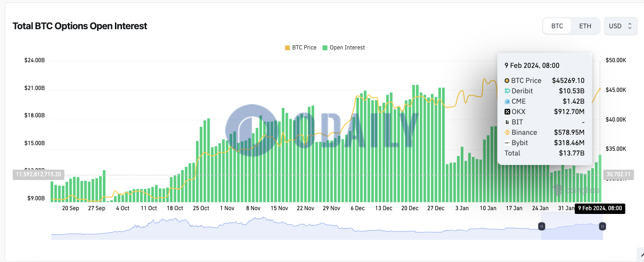The width and height of the screenshot is (644, 262).
Task: Click the BIT icon in tooltip
Action: 507,122
